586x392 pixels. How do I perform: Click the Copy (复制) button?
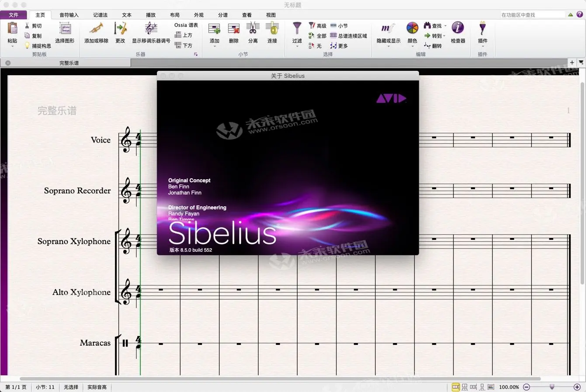(33, 36)
